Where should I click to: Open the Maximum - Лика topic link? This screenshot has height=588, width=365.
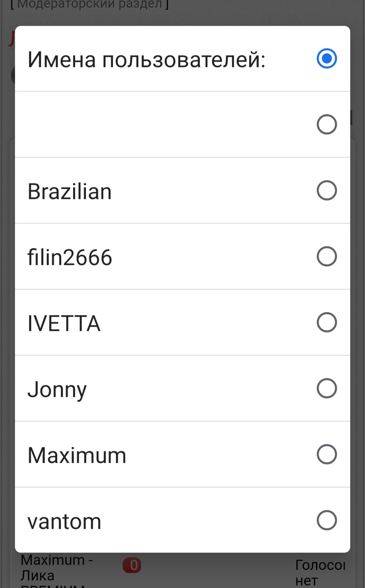56,568
